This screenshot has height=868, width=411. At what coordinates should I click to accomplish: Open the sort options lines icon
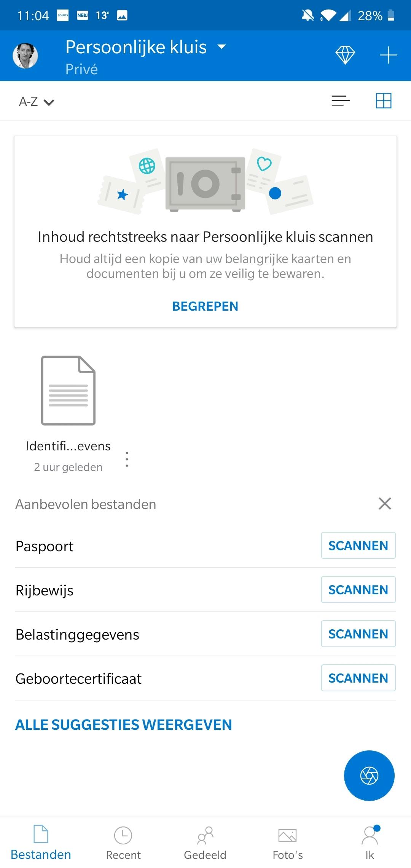coord(341,101)
